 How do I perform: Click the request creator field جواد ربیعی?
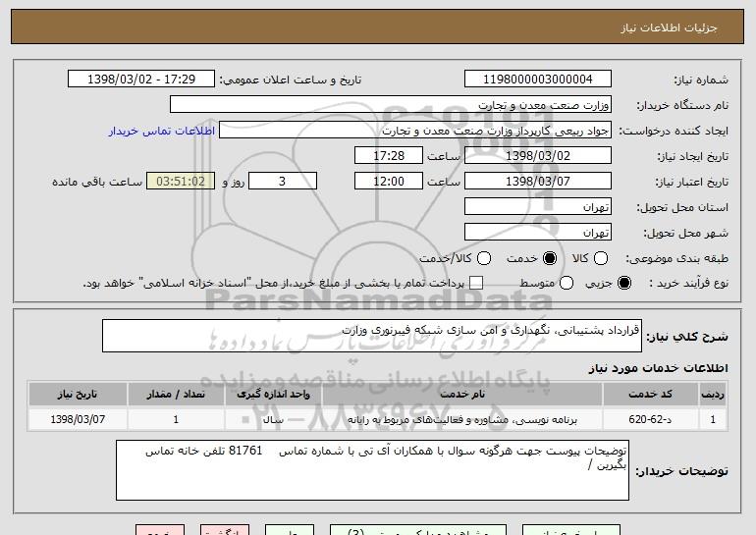[x=415, y=131]
